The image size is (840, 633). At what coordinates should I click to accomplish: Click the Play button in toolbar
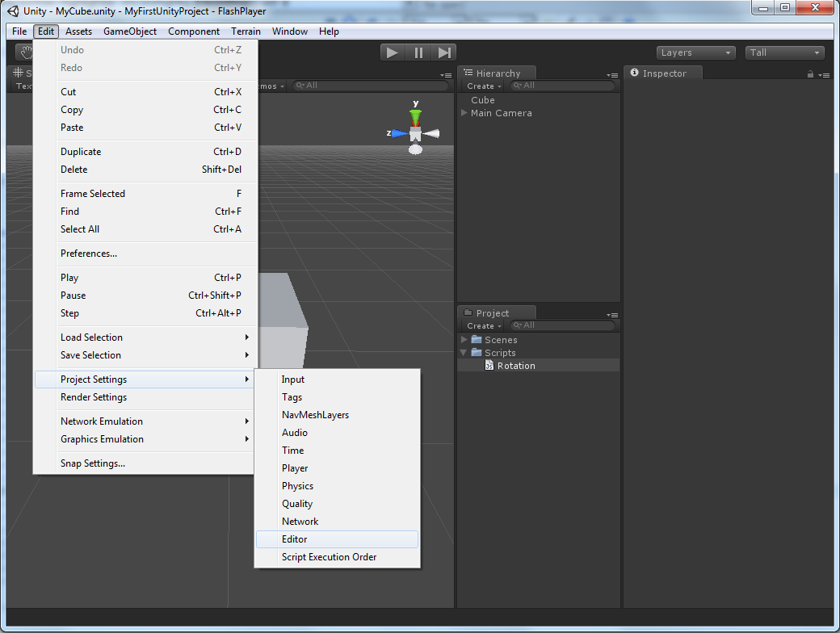pos(393,52)
